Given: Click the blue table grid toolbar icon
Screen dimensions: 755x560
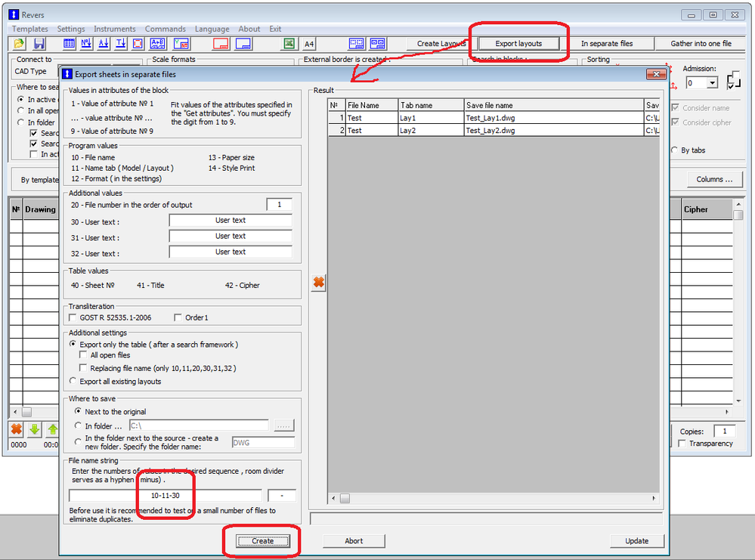Looking at the screenshot, I should (x=69, y=44).
